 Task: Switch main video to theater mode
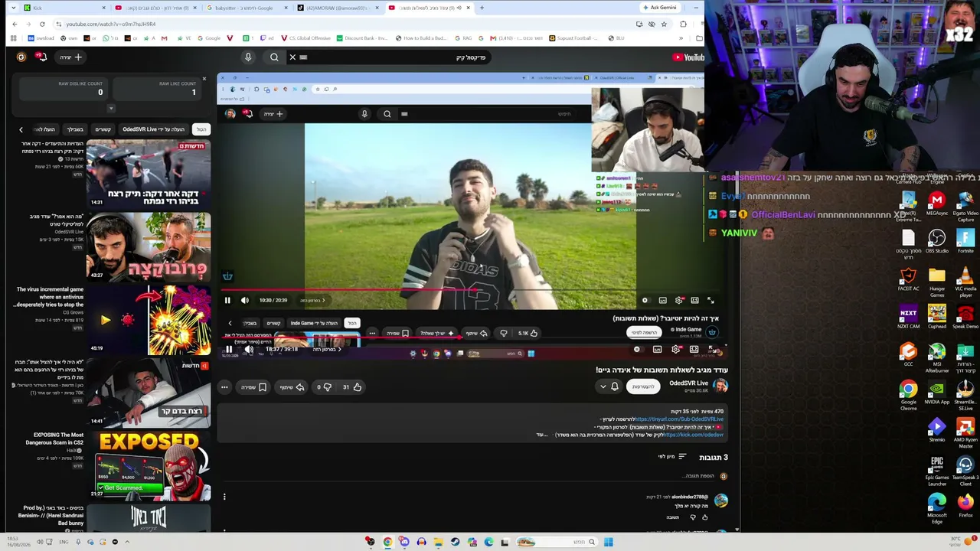694,350
